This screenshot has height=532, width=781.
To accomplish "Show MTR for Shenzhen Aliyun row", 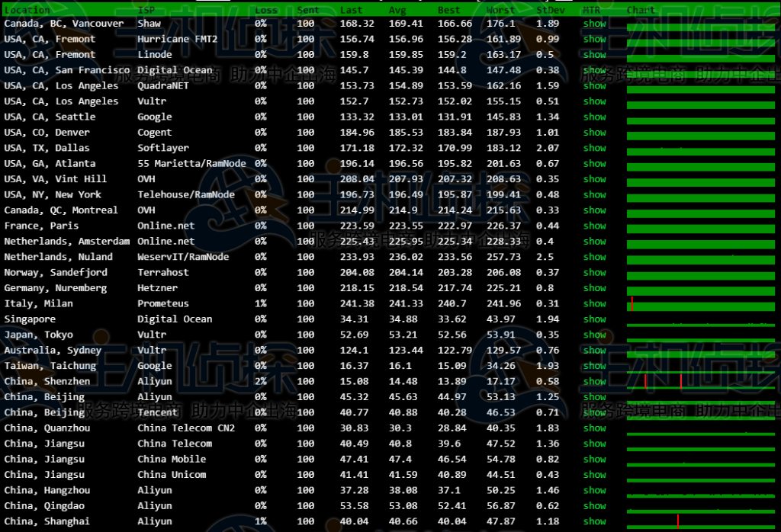I will [x=595, y=381].
